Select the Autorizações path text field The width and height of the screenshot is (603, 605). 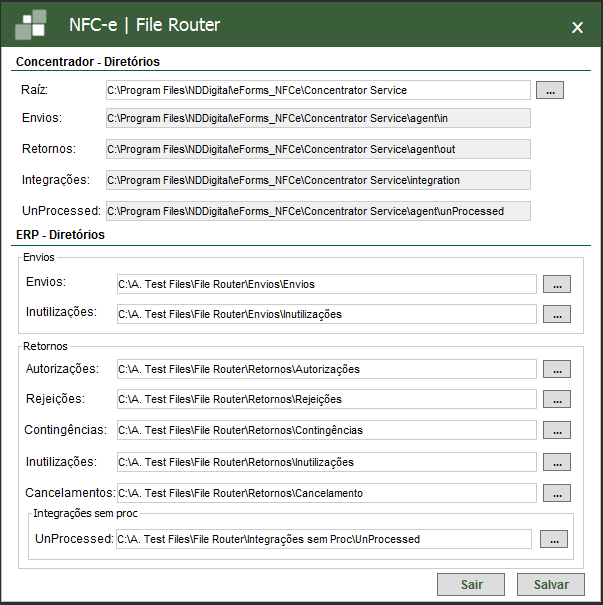click(326, 369)
